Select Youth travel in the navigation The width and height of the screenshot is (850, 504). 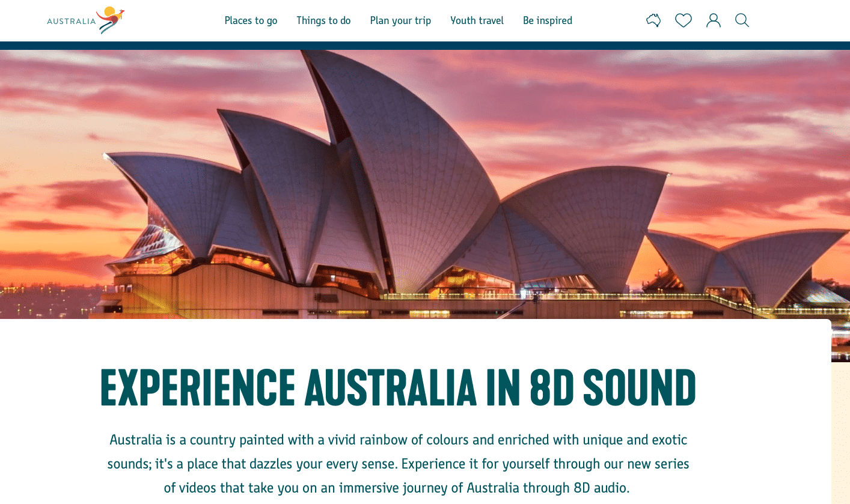pyautogui.click(x=477, y=20)
